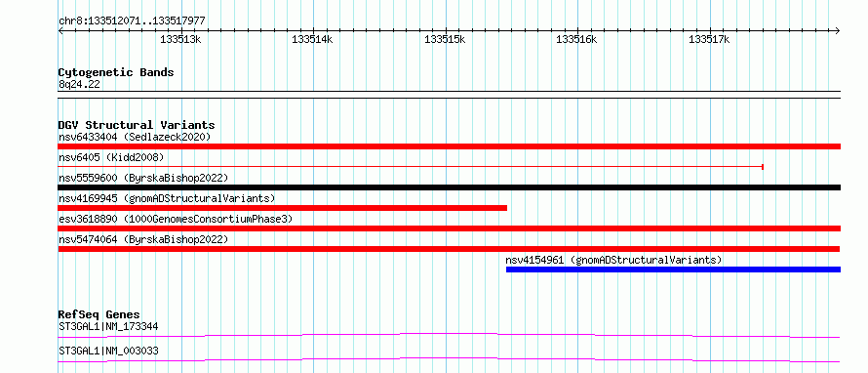The width and height of the screenshot is (868, 373).
Task: Click nsv4169945 (gnomADStructuralVariants) label
Action: click(x=167, y=198)
